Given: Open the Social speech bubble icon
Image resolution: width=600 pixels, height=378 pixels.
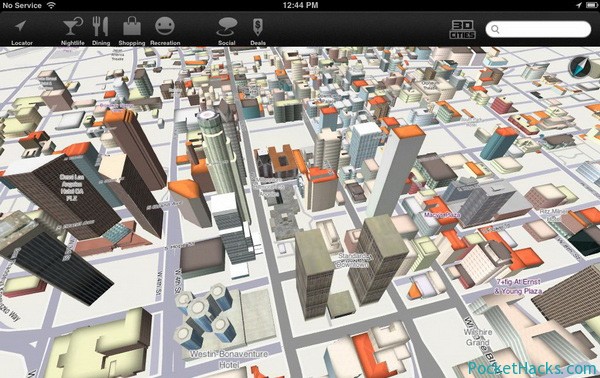Looking at the screenshot, I should [227, 27].
